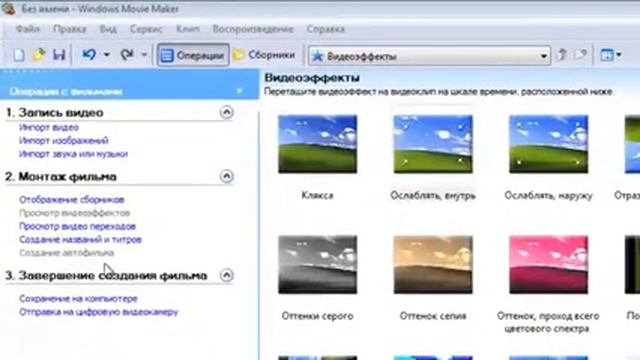Click the Оттенки серого label text
This screenshot has width=640, height=360.
[x=318, y=316]
